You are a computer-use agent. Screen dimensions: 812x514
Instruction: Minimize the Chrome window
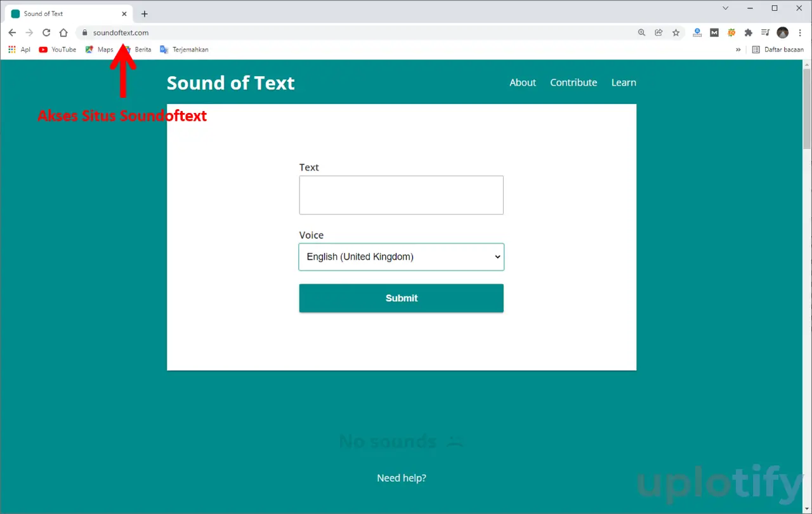point(750,8)
